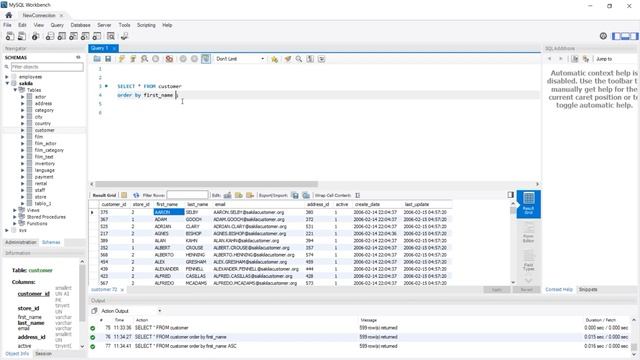Import records from external file
Screen dimensions: 640x360
(306, 195)
